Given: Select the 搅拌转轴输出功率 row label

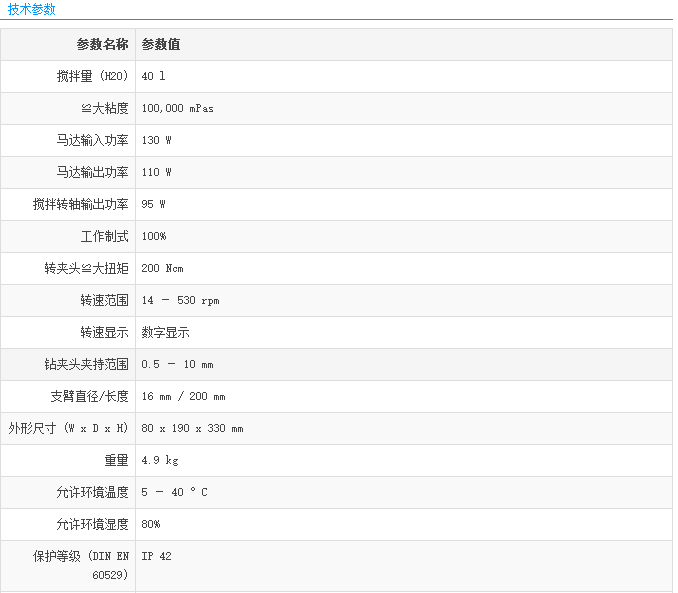Looking at the screenshot, I should click(80, 205).
